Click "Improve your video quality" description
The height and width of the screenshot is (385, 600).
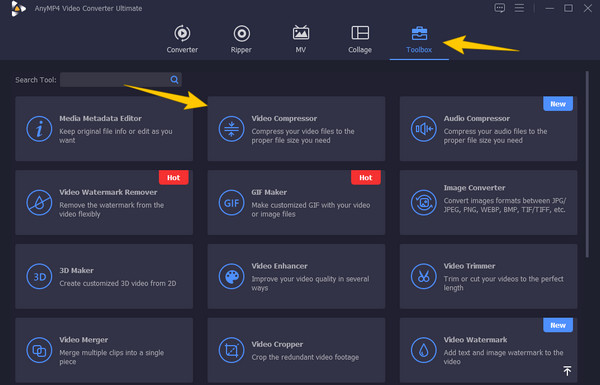pyautogui.click(x=310, y=284)
